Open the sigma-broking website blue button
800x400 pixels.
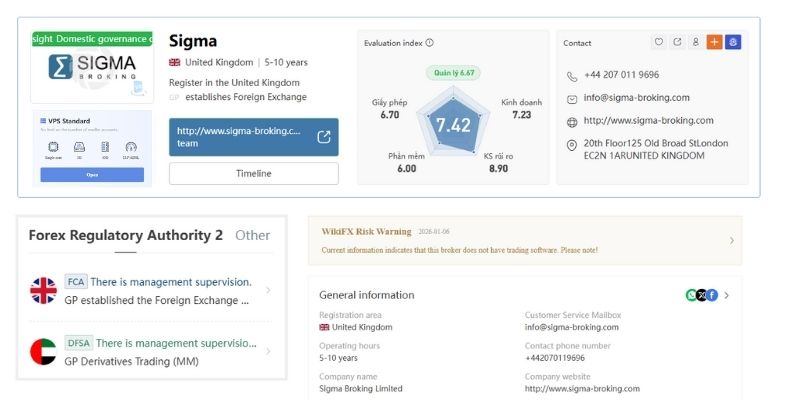254,137
